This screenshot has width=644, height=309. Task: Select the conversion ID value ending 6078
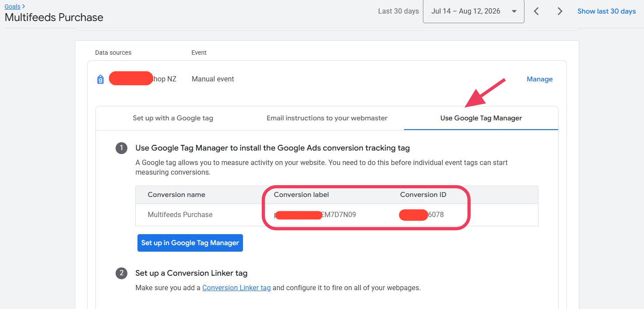[x=422, y=215]
